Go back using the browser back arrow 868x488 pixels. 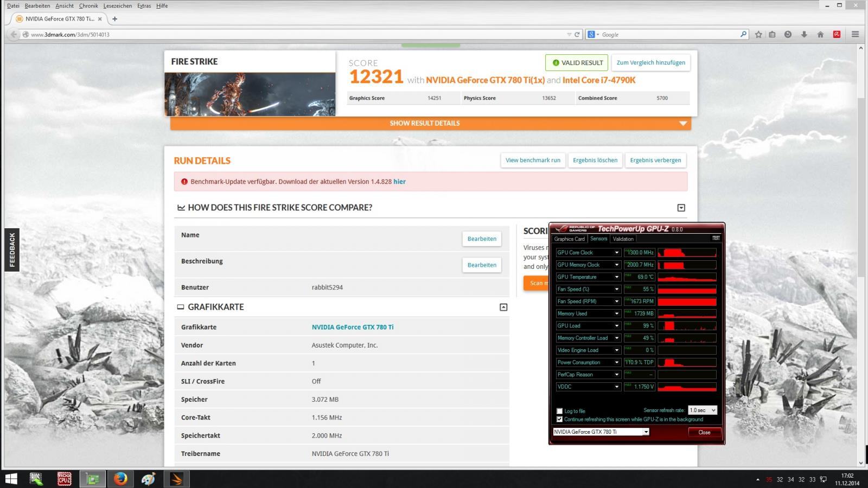13,34
